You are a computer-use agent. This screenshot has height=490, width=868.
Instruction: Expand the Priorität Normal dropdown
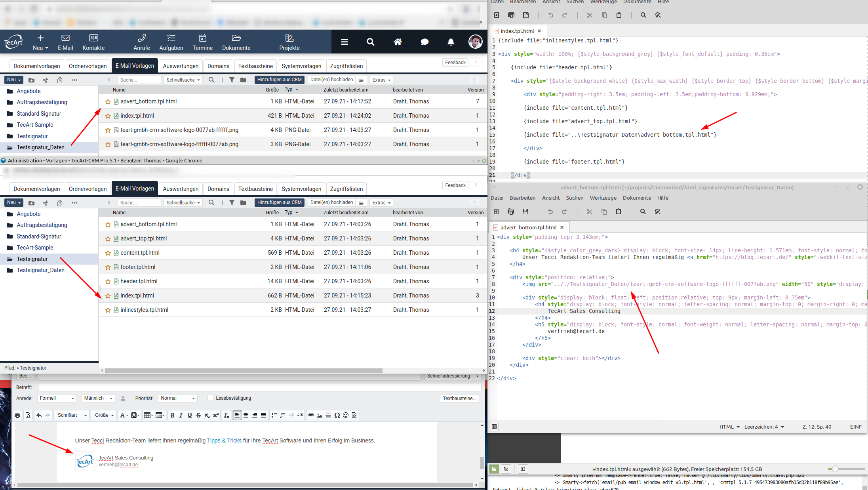(178, 398)
